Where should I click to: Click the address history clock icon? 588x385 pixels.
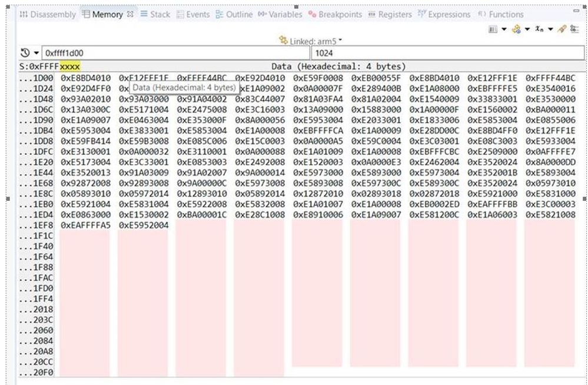point(25,53)
